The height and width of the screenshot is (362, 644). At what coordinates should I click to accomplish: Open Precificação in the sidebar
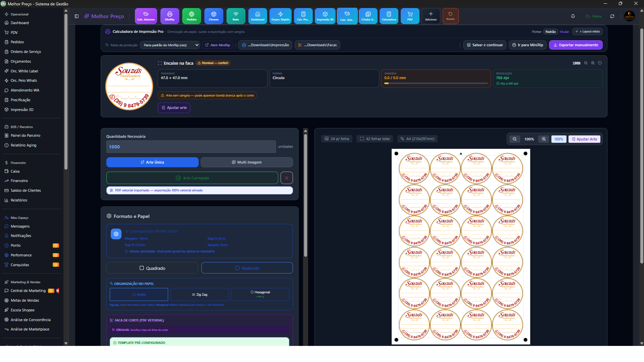[20, 100]
